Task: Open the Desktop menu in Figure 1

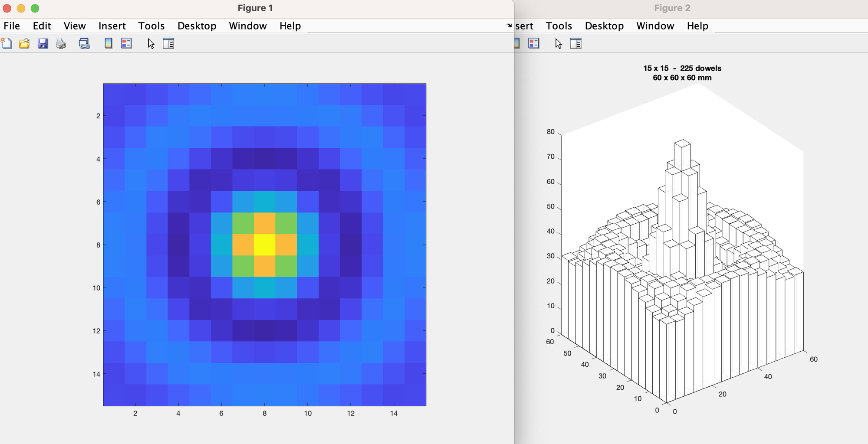Action: pyautogui.click(x=197, y=26)
